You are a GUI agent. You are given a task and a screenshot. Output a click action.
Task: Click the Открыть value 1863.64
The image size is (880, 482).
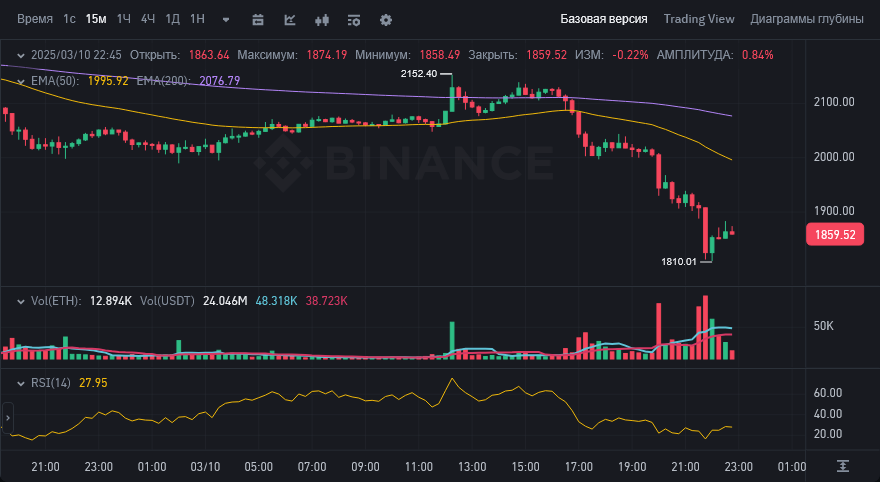coord(209,55)
